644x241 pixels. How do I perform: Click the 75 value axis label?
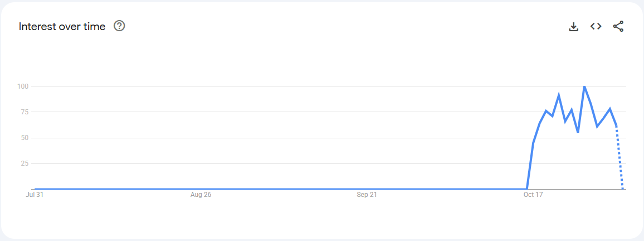pyautogui.click(x=24, y=112)
